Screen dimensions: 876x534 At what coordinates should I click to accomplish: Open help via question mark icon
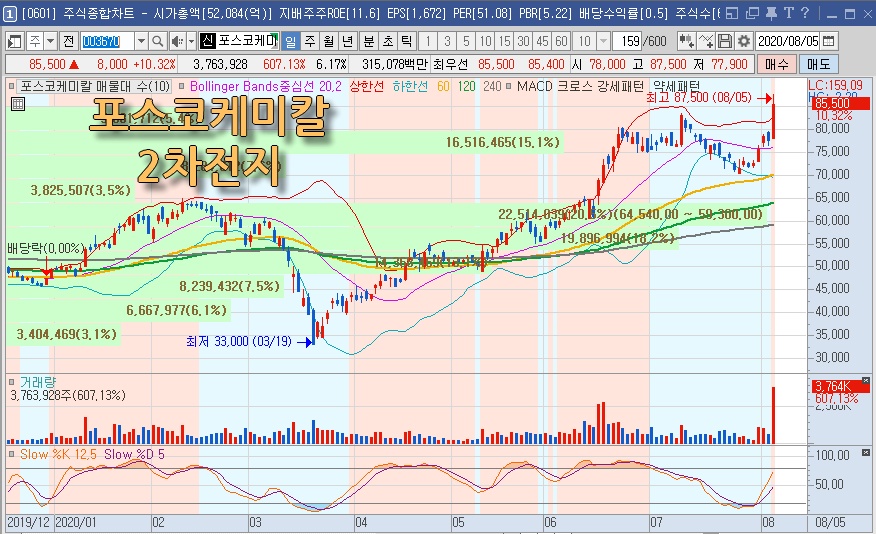(804, 13)
